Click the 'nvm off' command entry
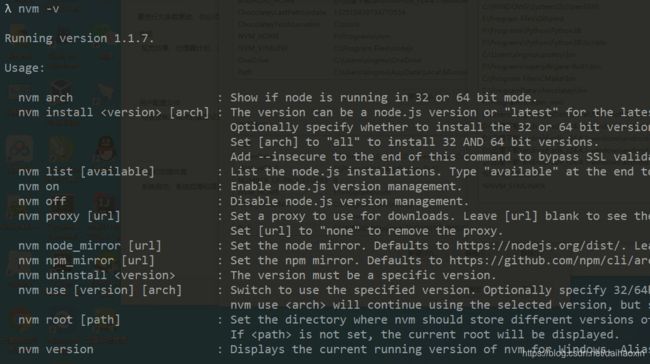This screenshot has height=364, width=650. 42,201
